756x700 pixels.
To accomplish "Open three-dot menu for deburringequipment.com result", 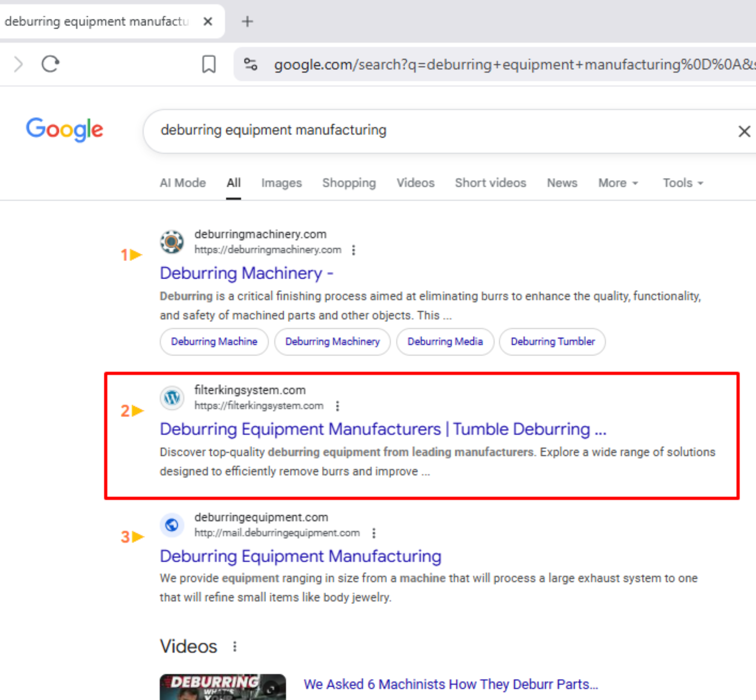I will click(x=374, y=533).
